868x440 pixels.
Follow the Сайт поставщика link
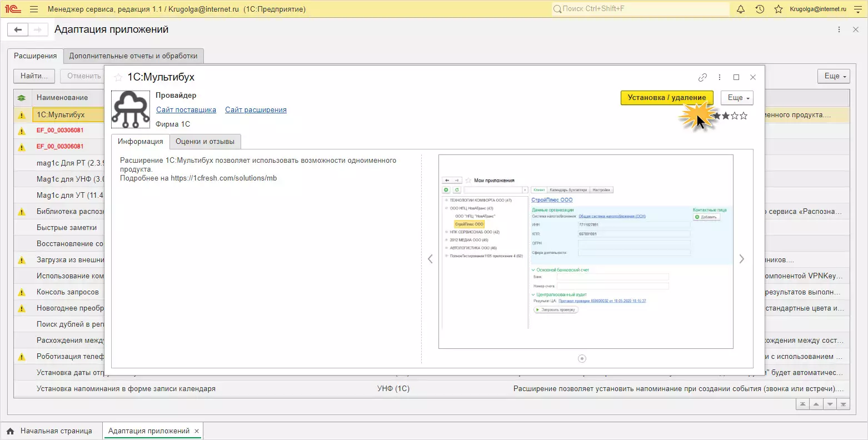(186, 110)
